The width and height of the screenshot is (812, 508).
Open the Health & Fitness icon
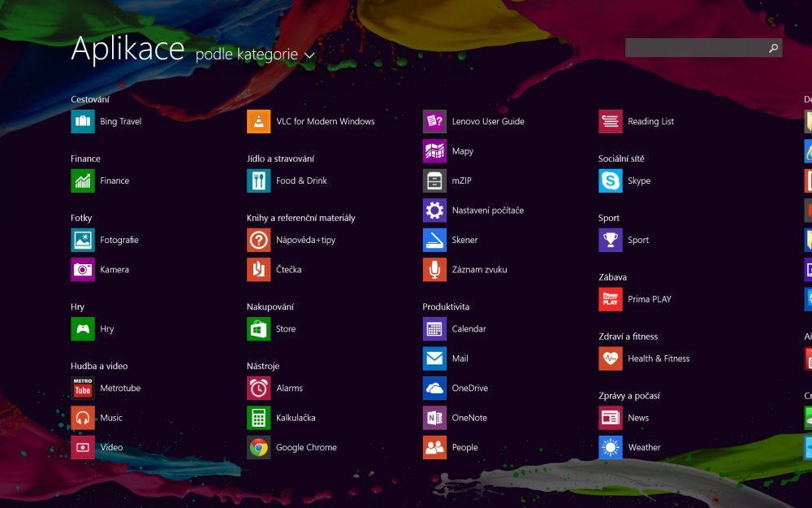(x=611, y=358)
